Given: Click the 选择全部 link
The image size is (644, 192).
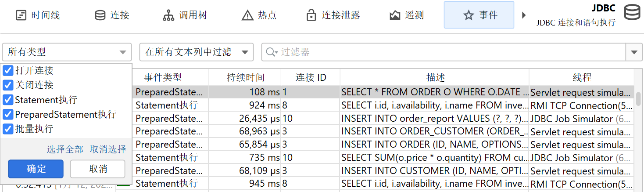Looking at the screenshot, I should 65,150.
